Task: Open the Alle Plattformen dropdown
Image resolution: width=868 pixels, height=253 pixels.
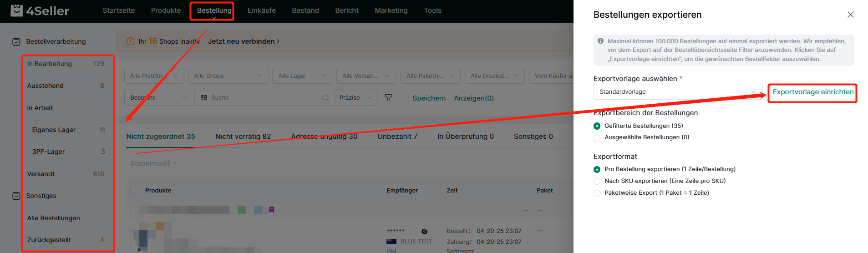Action: pos(154,76)
